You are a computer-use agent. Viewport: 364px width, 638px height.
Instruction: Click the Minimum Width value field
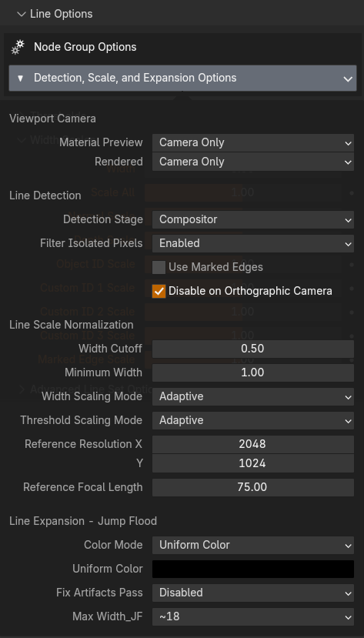coord(253,372)
